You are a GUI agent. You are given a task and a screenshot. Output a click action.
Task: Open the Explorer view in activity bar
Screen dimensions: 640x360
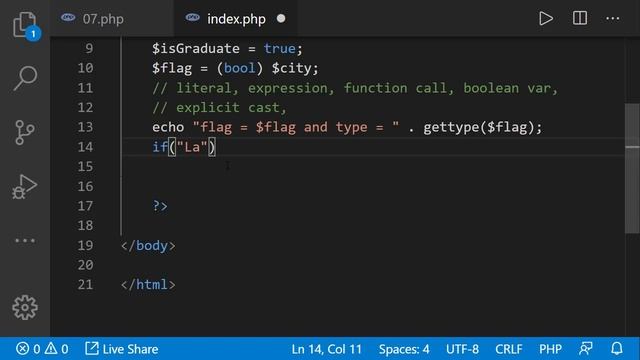(x=25, y=25)
